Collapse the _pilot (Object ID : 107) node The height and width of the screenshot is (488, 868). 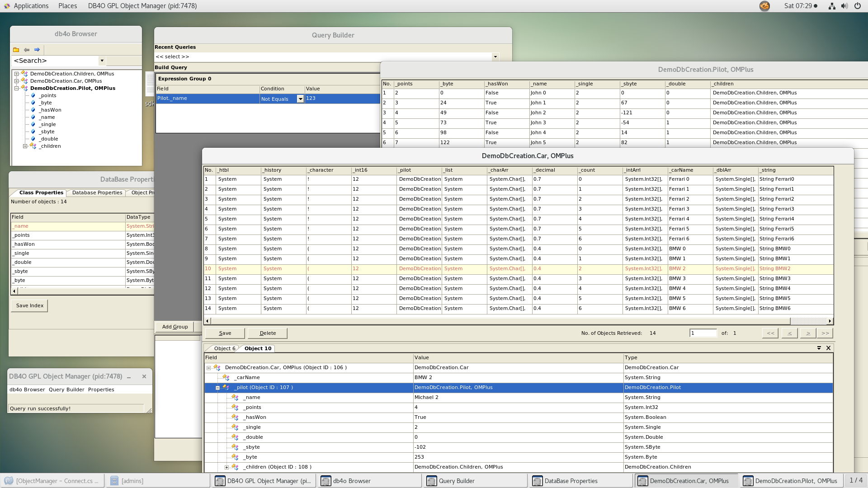tap(217, 388)
